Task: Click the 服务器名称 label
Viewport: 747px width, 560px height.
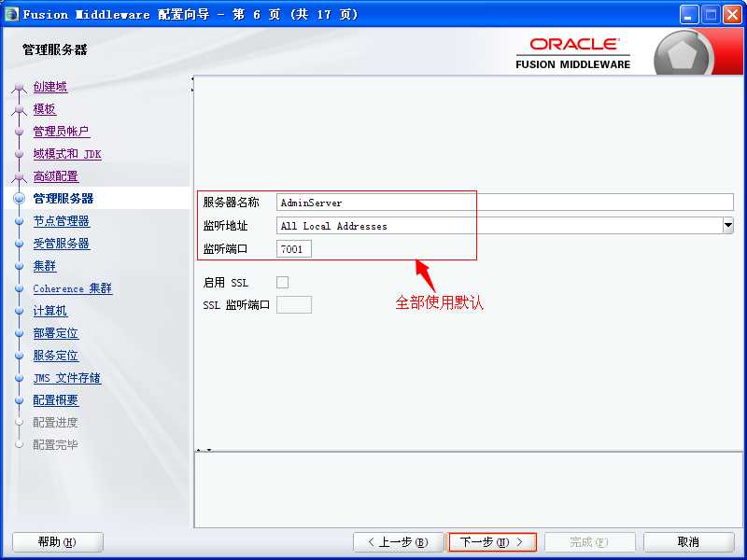Action: coord(231,203)
